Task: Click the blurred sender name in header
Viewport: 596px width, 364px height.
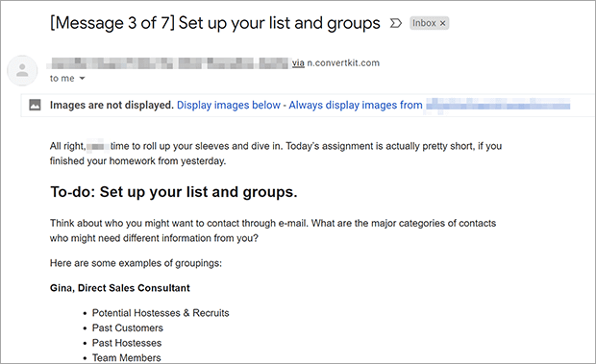Action: coord(167,63)
